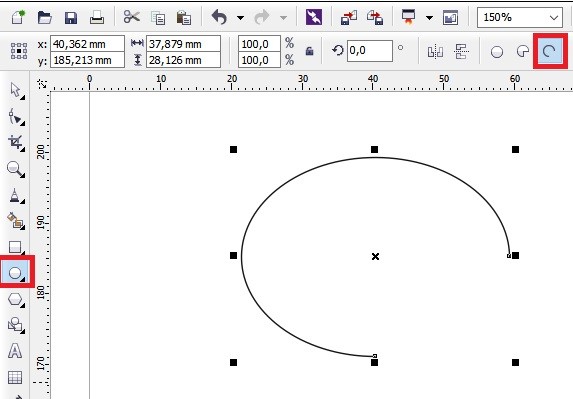Select the Crop tool
This screenshot has width=573, height=399.
16,143
